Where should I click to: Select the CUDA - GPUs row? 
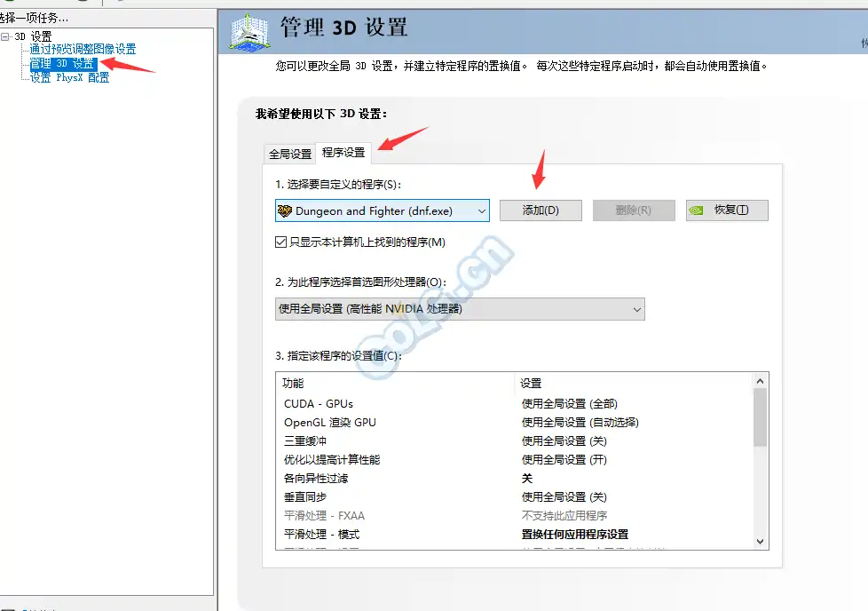[514, 404]
